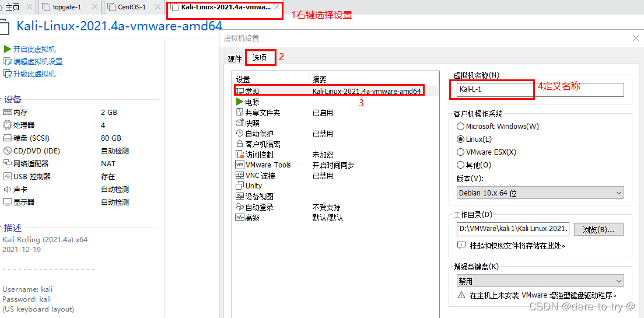Click the Unity icon in settings list
Viewport: 644px width, 318px height.
[x=240, y=186]
